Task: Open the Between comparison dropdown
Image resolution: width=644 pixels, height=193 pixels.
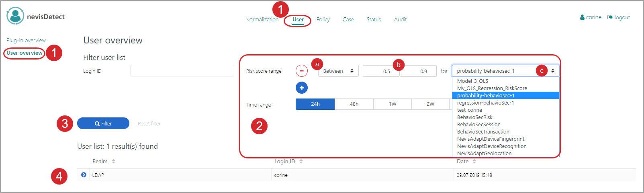Action: [338, 71]
